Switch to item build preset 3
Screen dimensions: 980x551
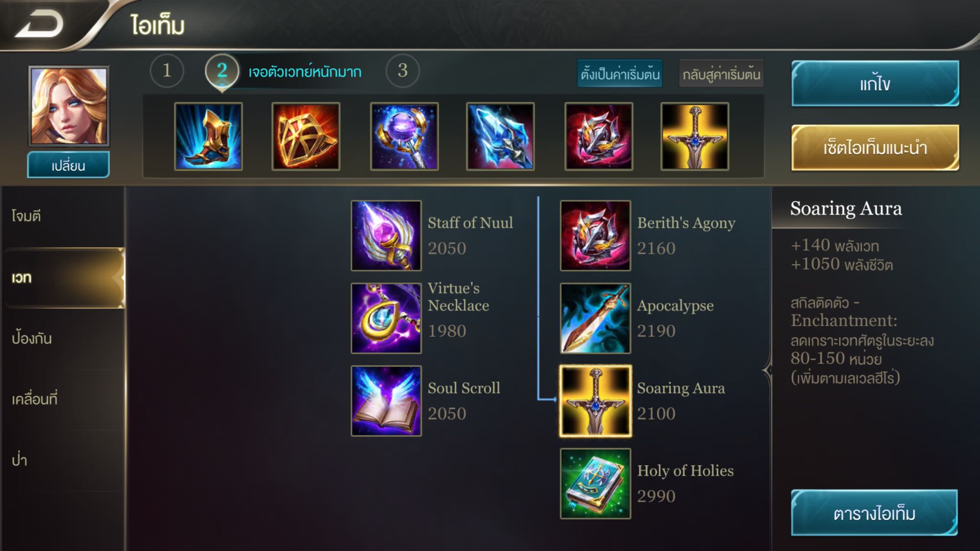click(x=403, y=71)
